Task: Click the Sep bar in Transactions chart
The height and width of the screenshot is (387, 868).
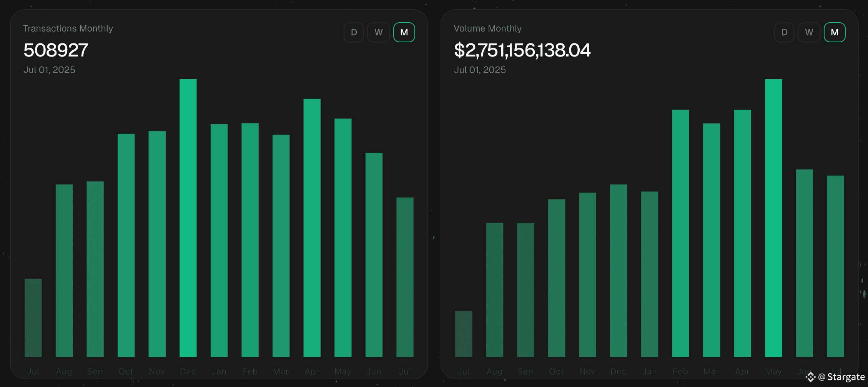Action: pos(95,269)
